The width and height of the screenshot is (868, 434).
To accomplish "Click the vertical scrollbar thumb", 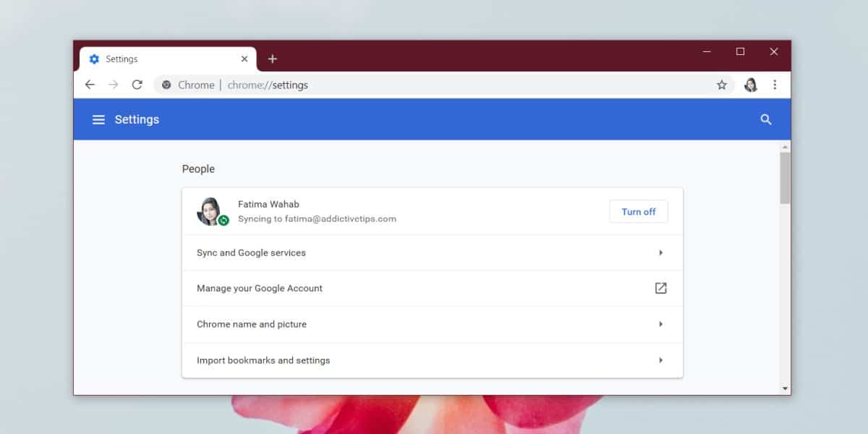I will pos(785,178).
